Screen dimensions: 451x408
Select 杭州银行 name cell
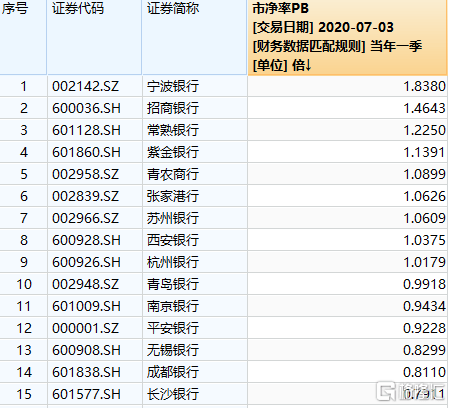[195, 262]
